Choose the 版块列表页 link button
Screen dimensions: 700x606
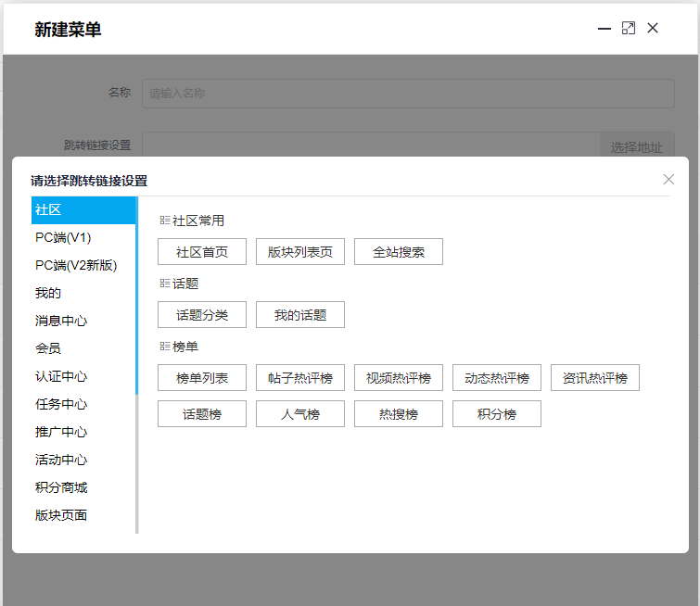coord(300,252)
